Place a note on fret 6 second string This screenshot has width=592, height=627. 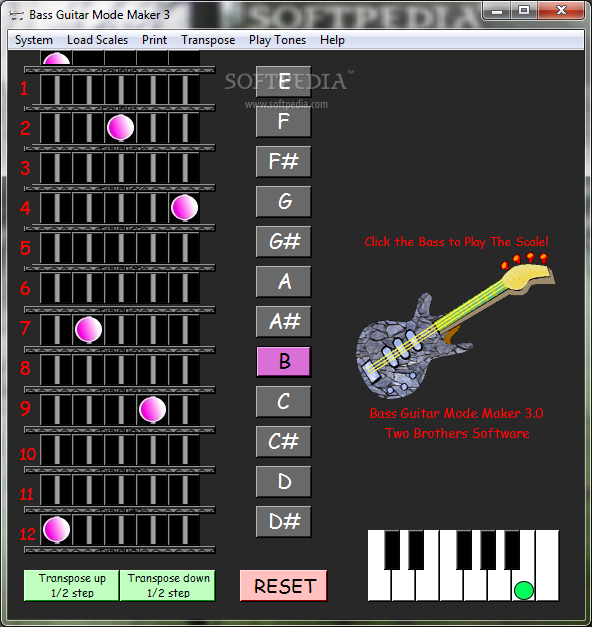pos(88,288)
